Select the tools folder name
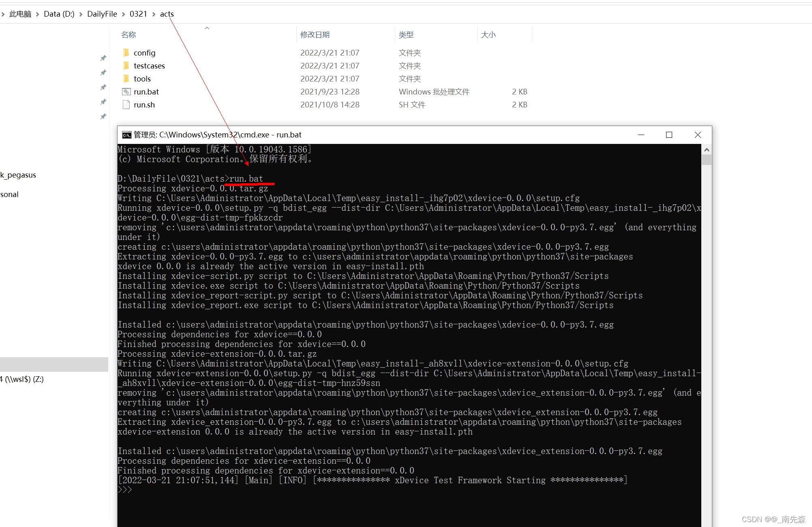This screenshot has width=812, height=527. [x=142, y=79]
